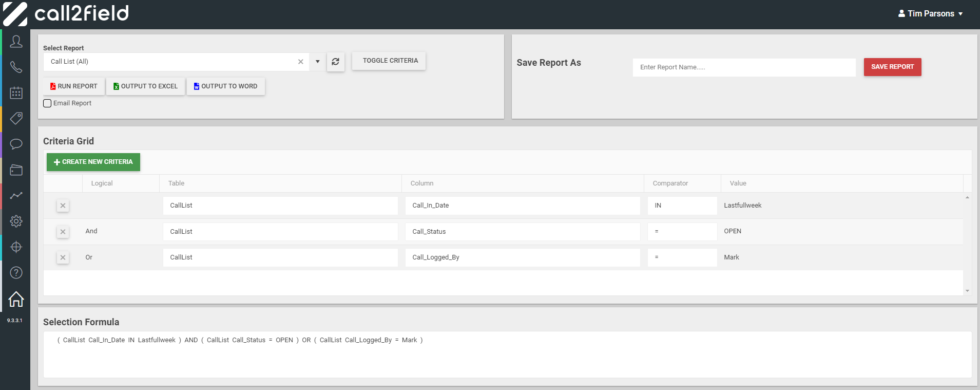Click the Run Report button

pyautogui.click(x=74, y=86)
